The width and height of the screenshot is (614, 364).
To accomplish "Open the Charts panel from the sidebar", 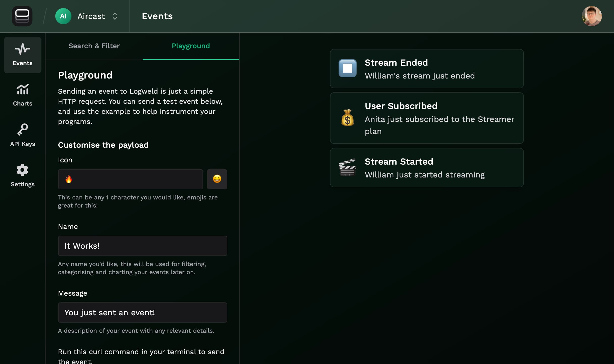I will pos(22,95).
